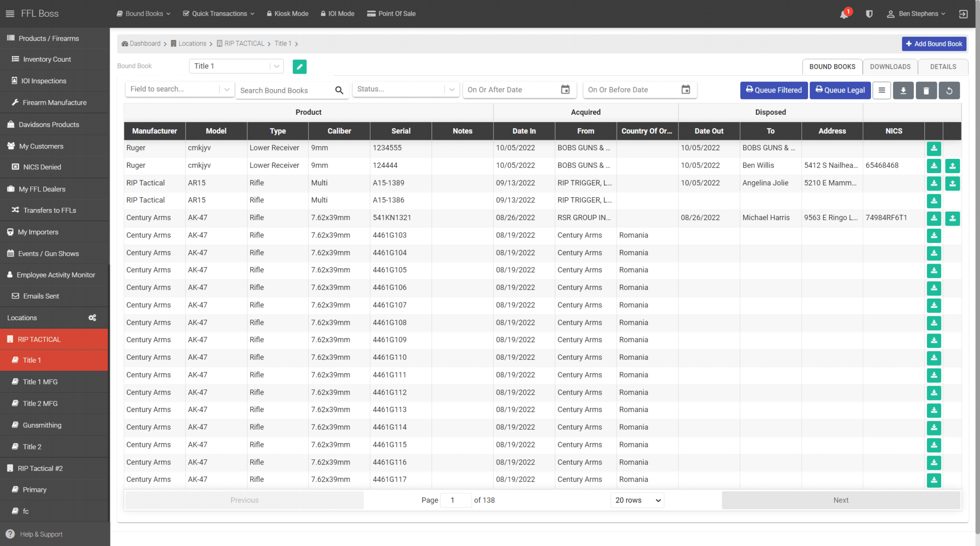Click the Add Bound Book button
This screenshot has width=980, height=546.
tap(934, 44)
